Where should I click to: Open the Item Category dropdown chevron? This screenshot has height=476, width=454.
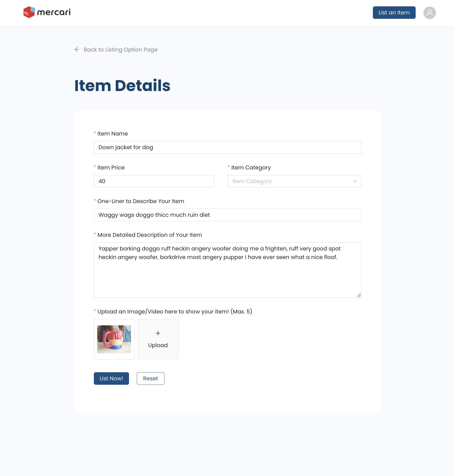(x=355, y=181)
